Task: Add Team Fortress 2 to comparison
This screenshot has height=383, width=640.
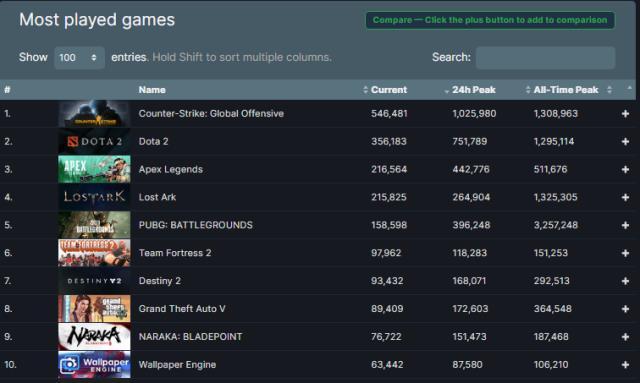Action: pyautogui.click(x=625, y=253)
